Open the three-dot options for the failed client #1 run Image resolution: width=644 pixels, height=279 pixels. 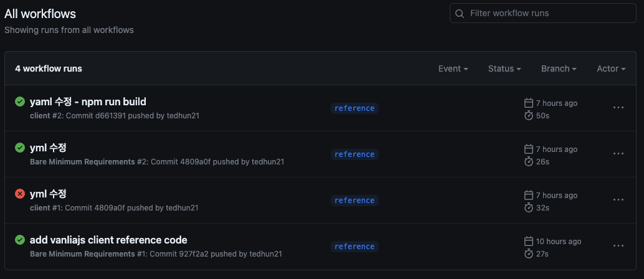click(618, 200)
